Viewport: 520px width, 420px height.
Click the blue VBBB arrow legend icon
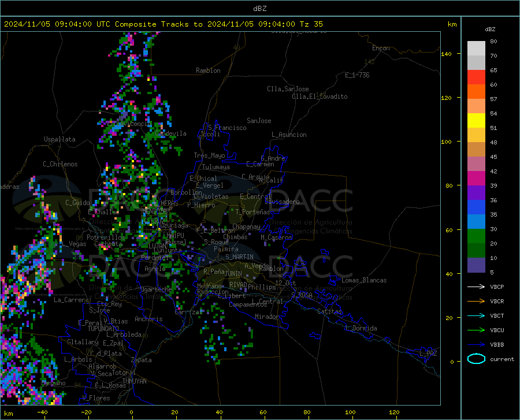click(x=476, y=345)
